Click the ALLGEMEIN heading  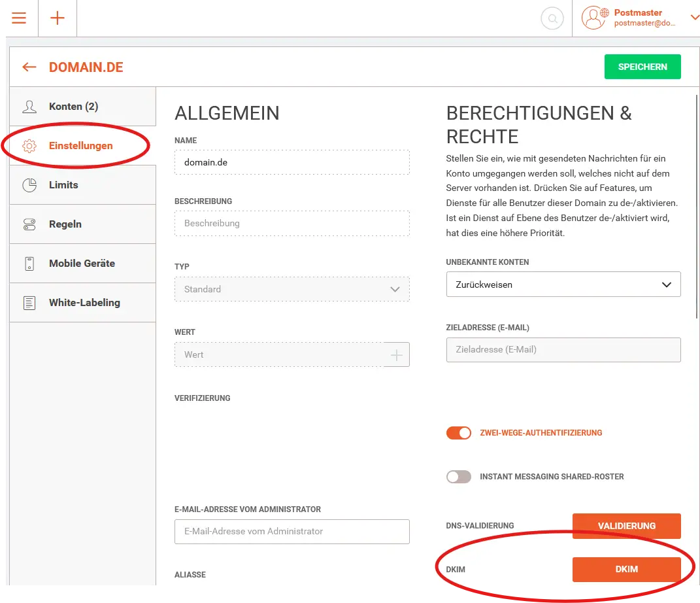pyautogui.click(x=227, y=113)
